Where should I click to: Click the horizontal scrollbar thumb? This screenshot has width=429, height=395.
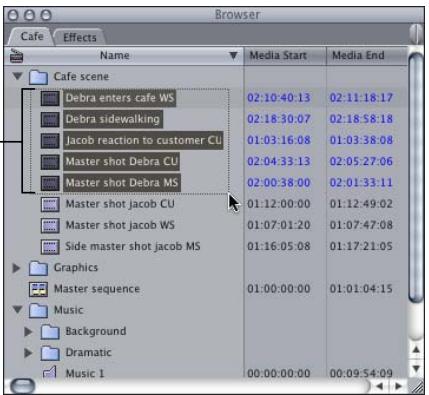[22, 386]
